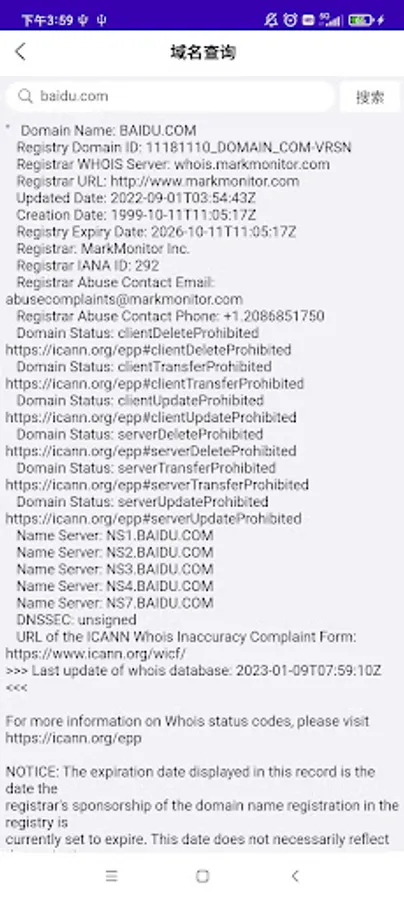Select the Registry Expiry Date line

pos(156,232)
